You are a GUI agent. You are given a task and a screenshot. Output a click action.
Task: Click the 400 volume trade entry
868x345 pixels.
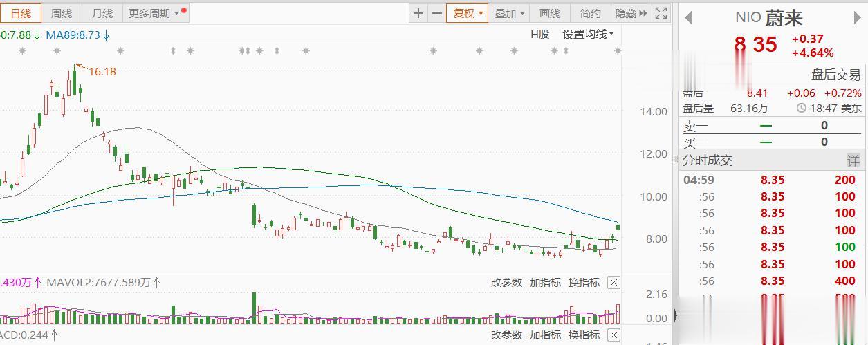[844, 281]
